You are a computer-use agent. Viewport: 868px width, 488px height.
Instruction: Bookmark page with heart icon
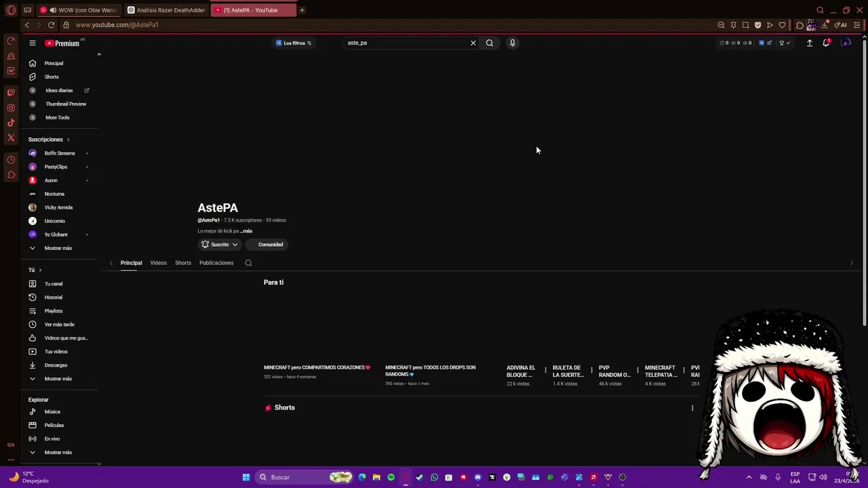[x=783, y=25]
